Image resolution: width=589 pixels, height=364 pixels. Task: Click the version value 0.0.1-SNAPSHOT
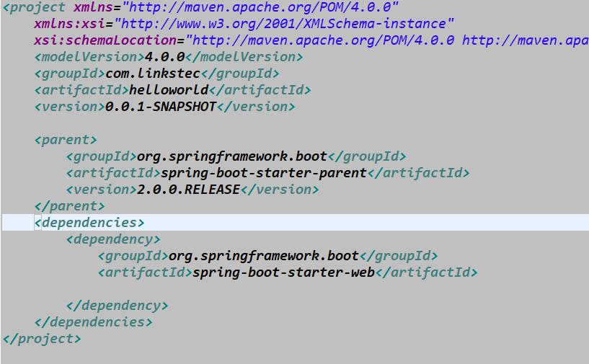click(x=161, y=107)
